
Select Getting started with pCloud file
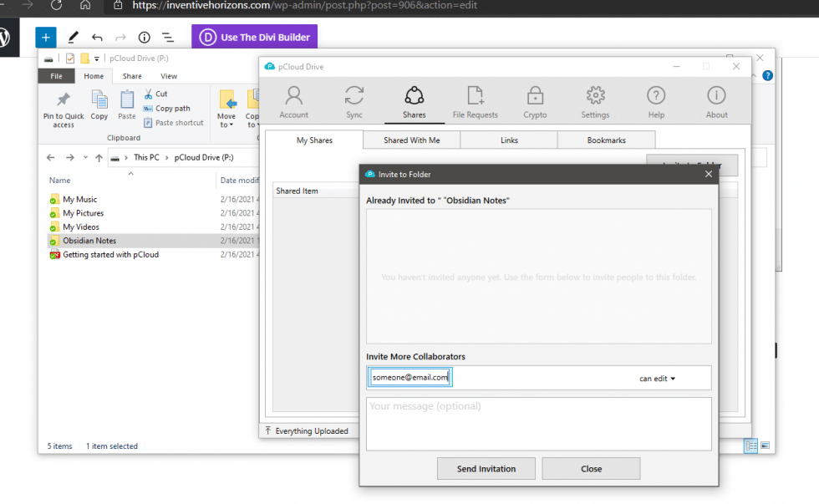point(110,255)
